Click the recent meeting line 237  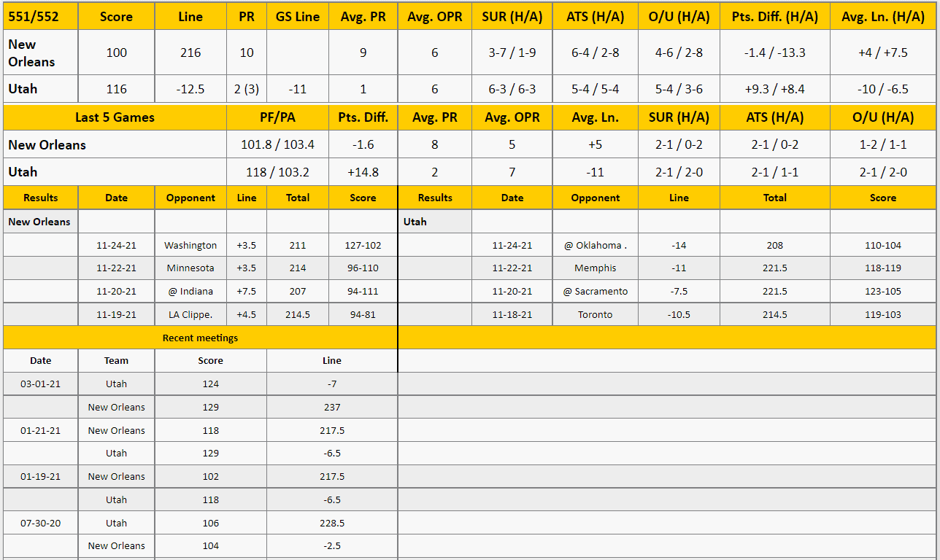332,407
